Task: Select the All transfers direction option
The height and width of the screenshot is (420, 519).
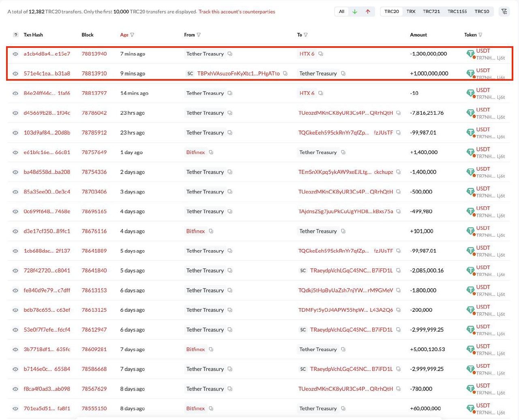Action: 341,11
